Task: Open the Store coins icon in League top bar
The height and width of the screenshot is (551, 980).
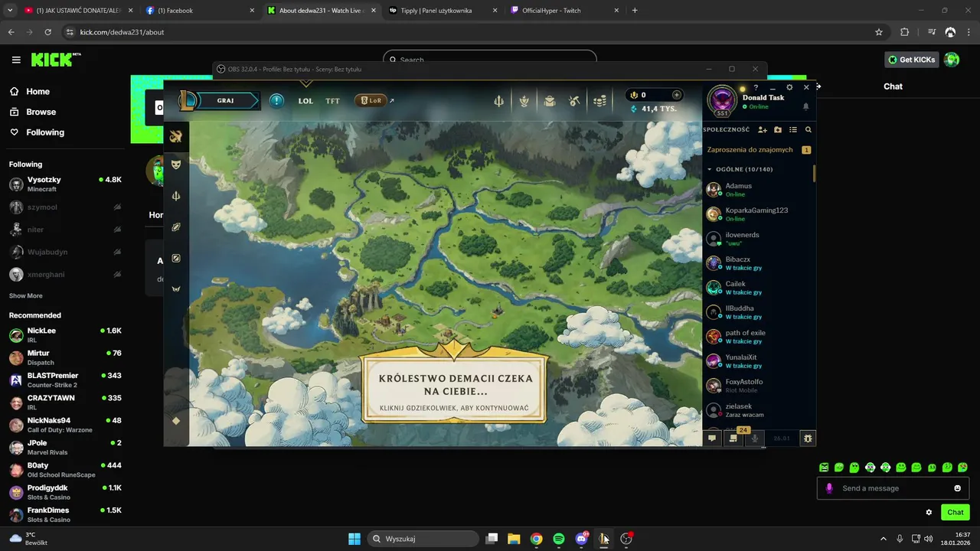Action: pyautogui.click(x=600, y=100)
